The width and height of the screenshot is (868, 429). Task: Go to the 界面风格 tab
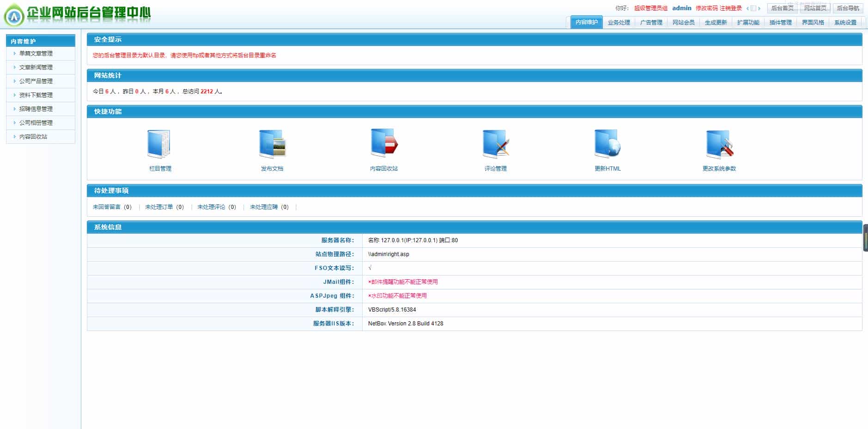pyautogui.click(x=813, y=22)
